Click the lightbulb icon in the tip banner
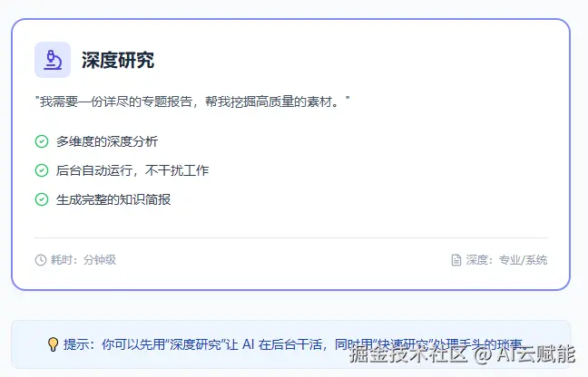588x377 pixels. click(53, 344)
